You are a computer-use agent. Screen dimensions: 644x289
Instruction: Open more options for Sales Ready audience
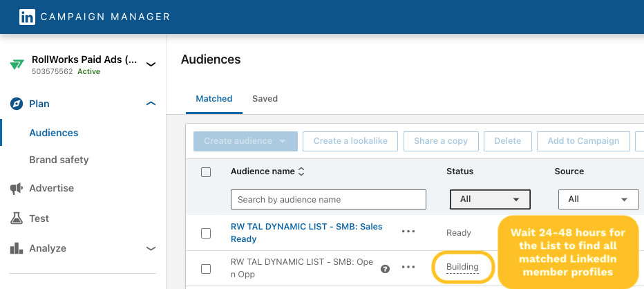point(408,232)
